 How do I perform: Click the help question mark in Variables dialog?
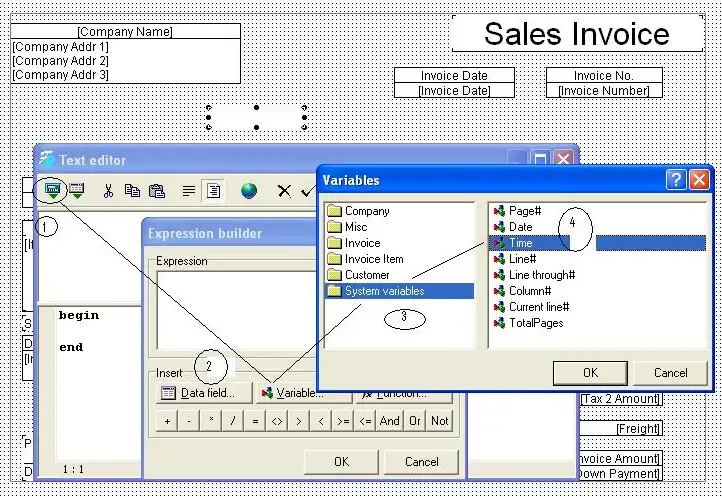tap(676, 179)
